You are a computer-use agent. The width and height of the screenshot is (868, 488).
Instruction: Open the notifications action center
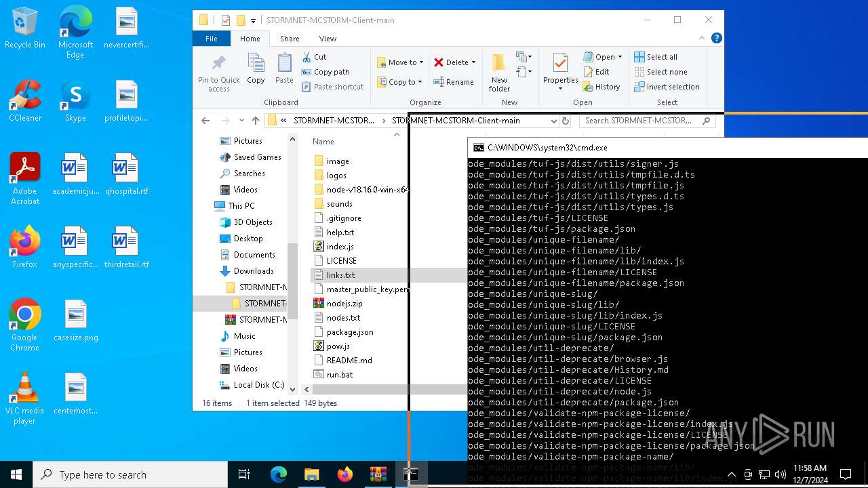point(846,474)
